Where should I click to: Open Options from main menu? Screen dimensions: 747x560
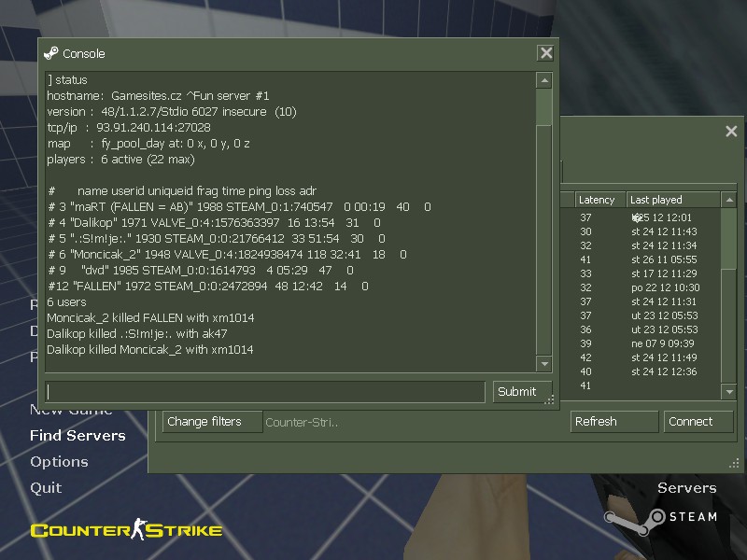pos(59,462)
